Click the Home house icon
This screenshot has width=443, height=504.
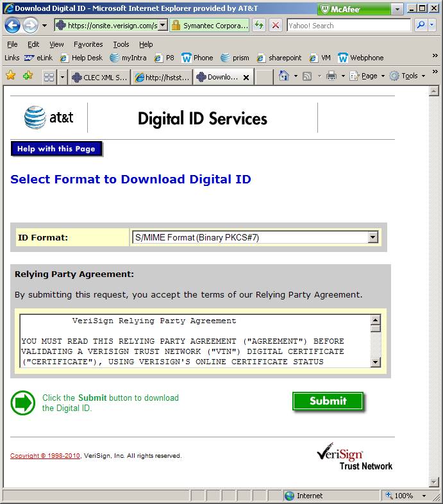coord(283,76)
